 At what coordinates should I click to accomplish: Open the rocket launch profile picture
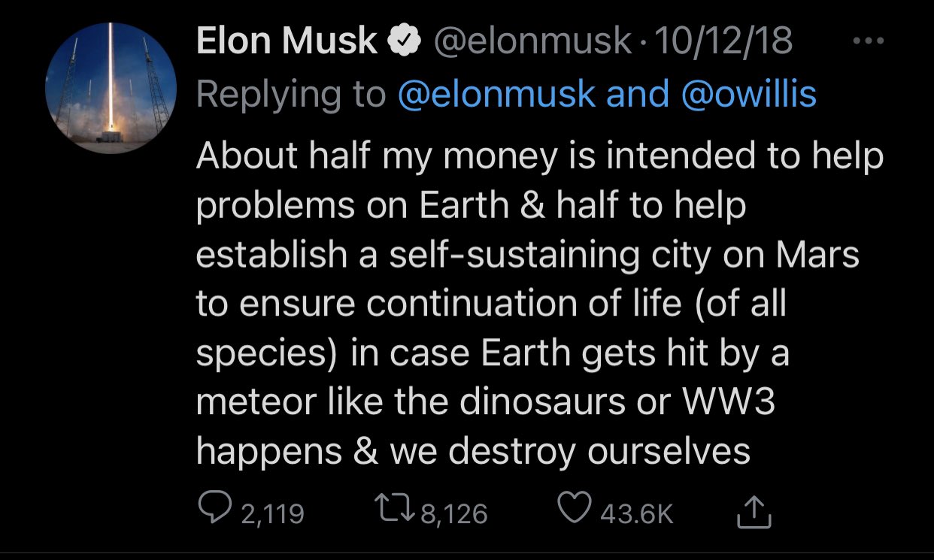click(x=111, y=88)
